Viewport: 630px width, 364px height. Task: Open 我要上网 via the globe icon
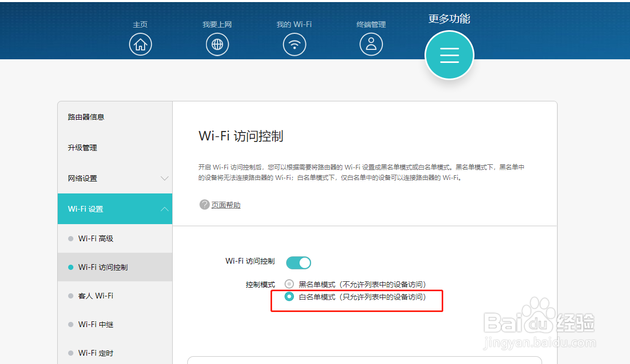tap(217, 44)
